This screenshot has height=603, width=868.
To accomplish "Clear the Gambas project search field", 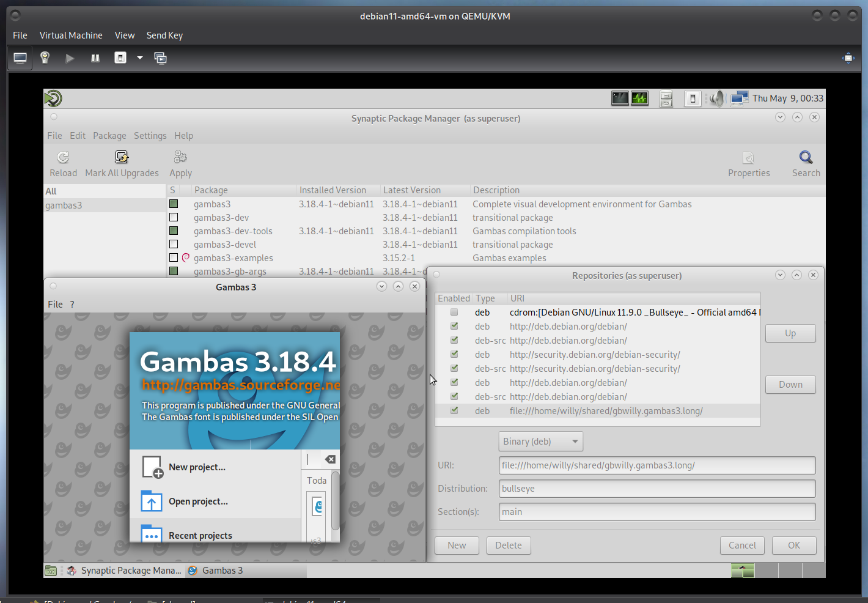I will (330, 460).
